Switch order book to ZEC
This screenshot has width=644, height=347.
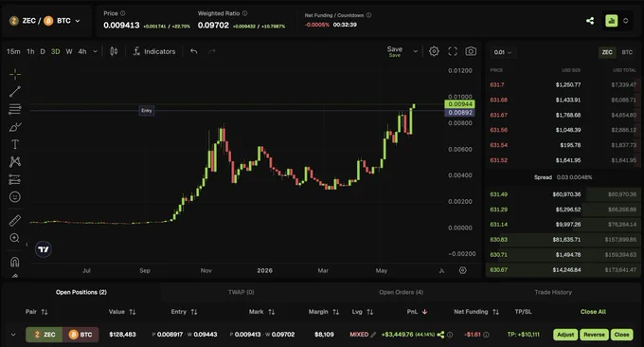click(x=607, y=52)
